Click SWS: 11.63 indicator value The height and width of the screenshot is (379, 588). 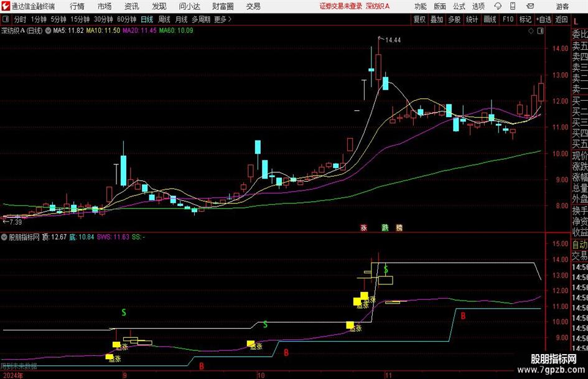[113, 237]
